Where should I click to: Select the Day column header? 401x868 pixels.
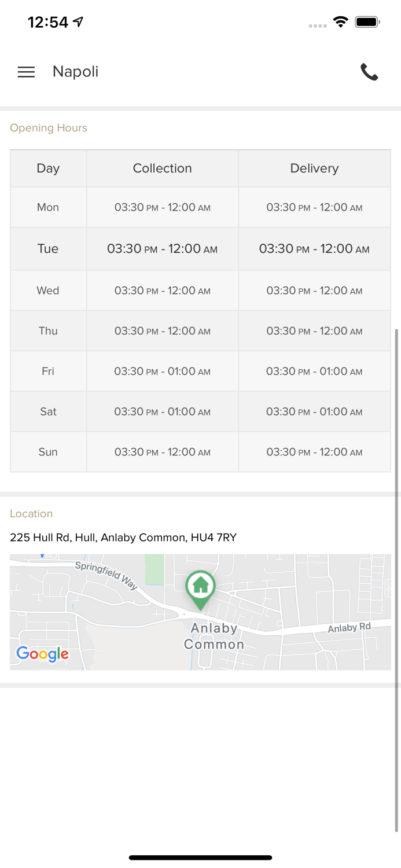pos(48,168)
